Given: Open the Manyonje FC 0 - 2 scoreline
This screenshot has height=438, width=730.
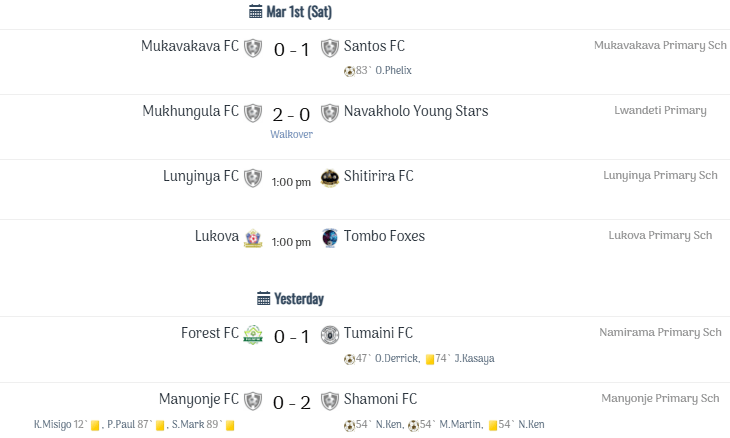Looking at the screenshot, I should pyautogui.click(x=291, y=402).
